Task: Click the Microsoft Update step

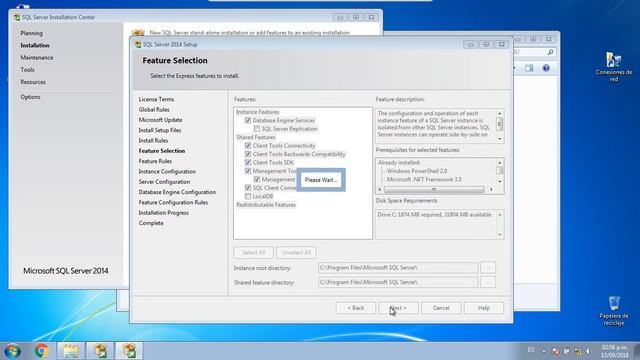Action: pyautogui.click(x=160, y=120)
